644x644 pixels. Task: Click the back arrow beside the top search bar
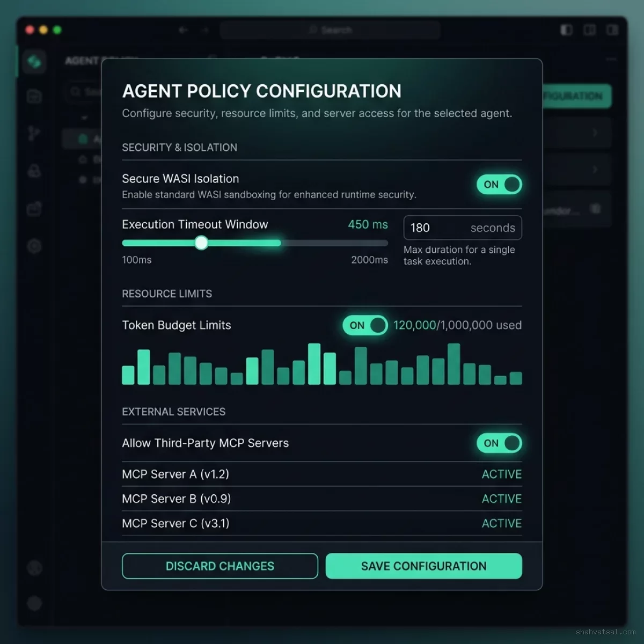(x=184, y=30)
